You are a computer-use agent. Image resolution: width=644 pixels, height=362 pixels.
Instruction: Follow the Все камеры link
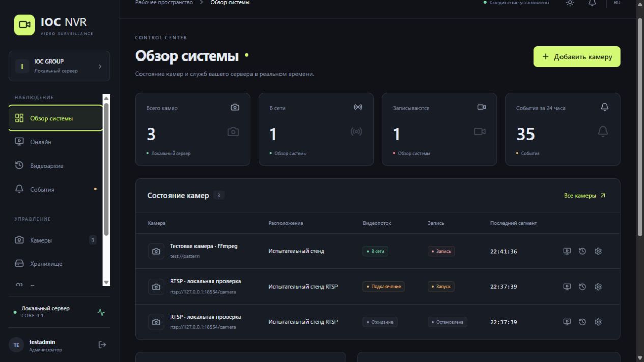pos(584,195)
